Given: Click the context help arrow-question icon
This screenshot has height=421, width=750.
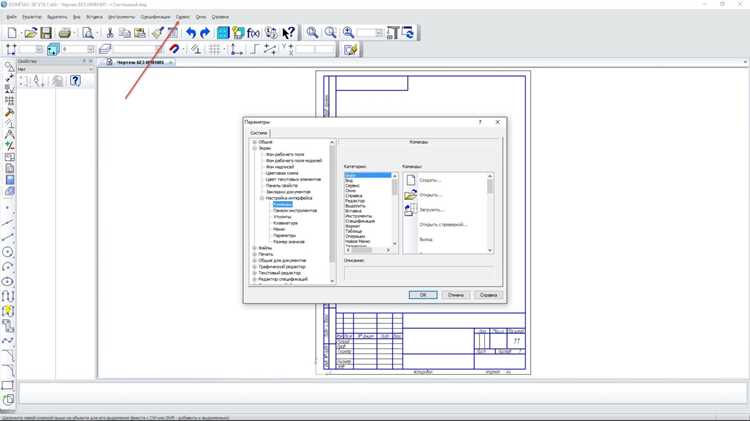Looking at the screenshot, I should 288,33.
